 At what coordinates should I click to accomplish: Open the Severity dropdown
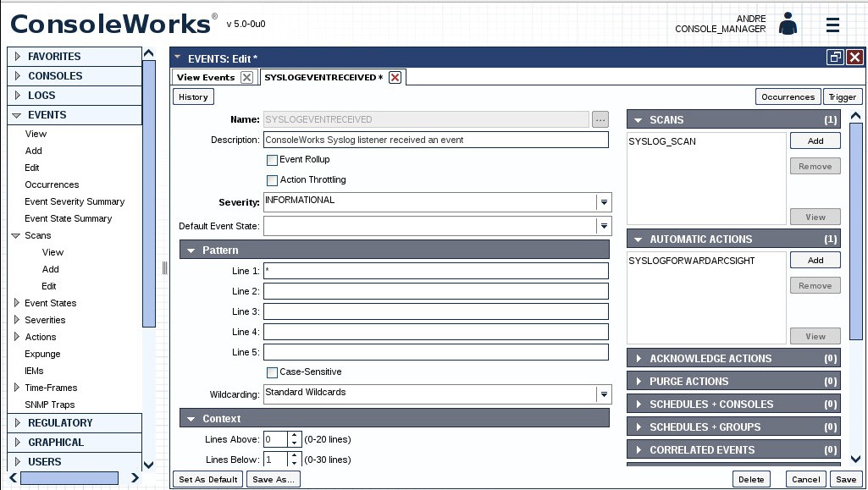coord(604,202)
